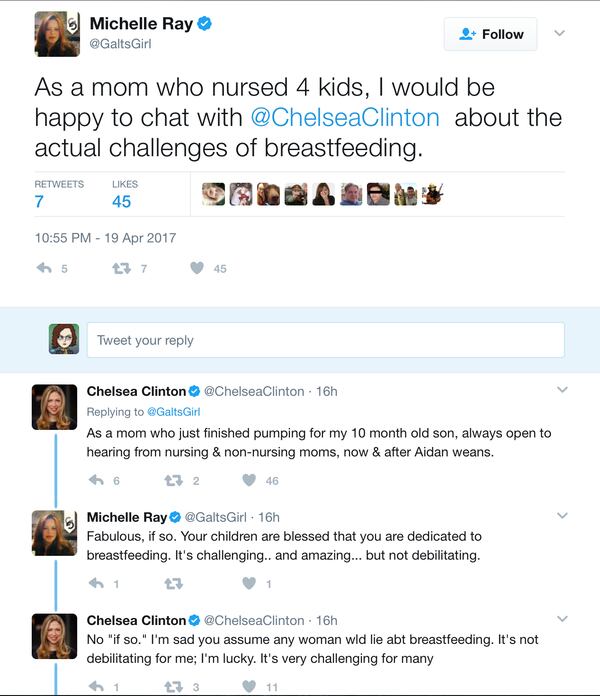600x696 pixels.
Task: Click the 'Tweet your reply' input box
Action: 325,340
